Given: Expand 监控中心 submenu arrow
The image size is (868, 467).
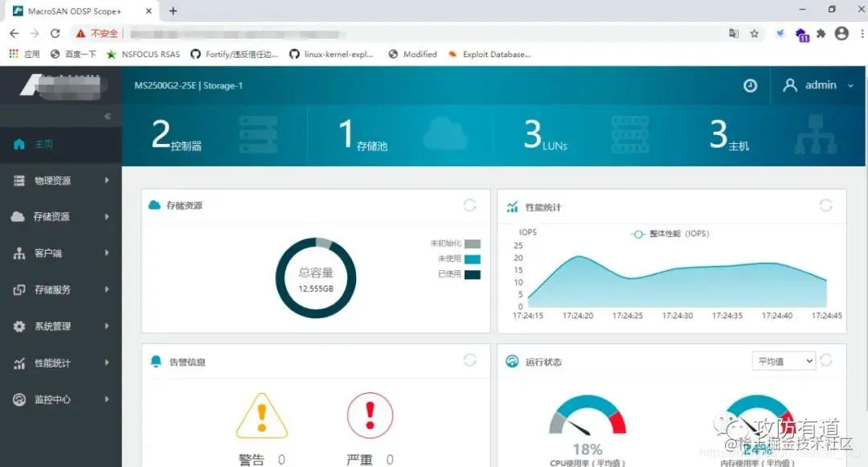Looking at the screenshot, I should click(107, 399).
